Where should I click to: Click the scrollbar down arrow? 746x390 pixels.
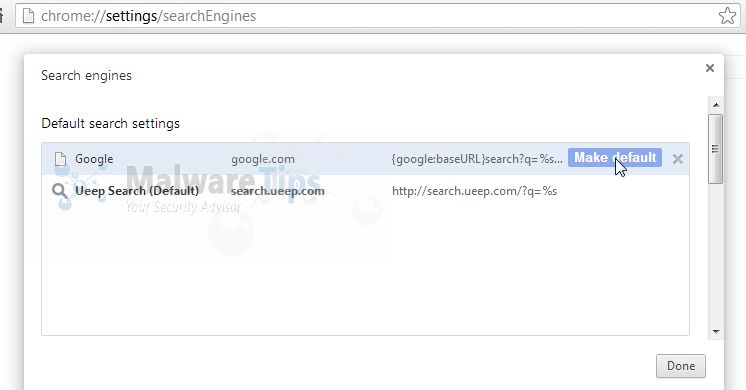point(716,331)
